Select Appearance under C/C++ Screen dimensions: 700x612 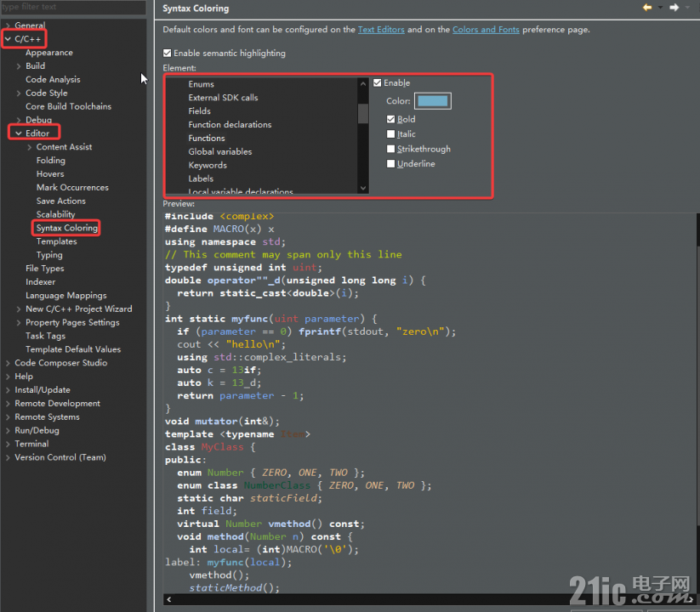pos(49,53)
